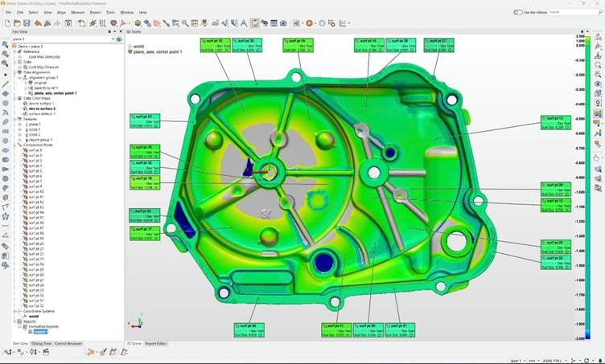Click the Undo arrow icon
Screen dimensions: 605x364
click(x=39, y=23)
